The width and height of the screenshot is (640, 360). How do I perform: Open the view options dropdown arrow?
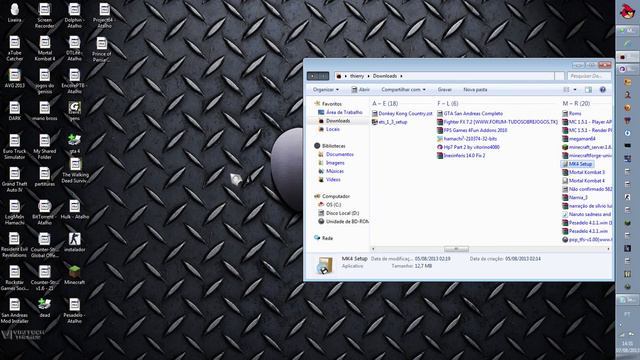[x=575, y=89]
